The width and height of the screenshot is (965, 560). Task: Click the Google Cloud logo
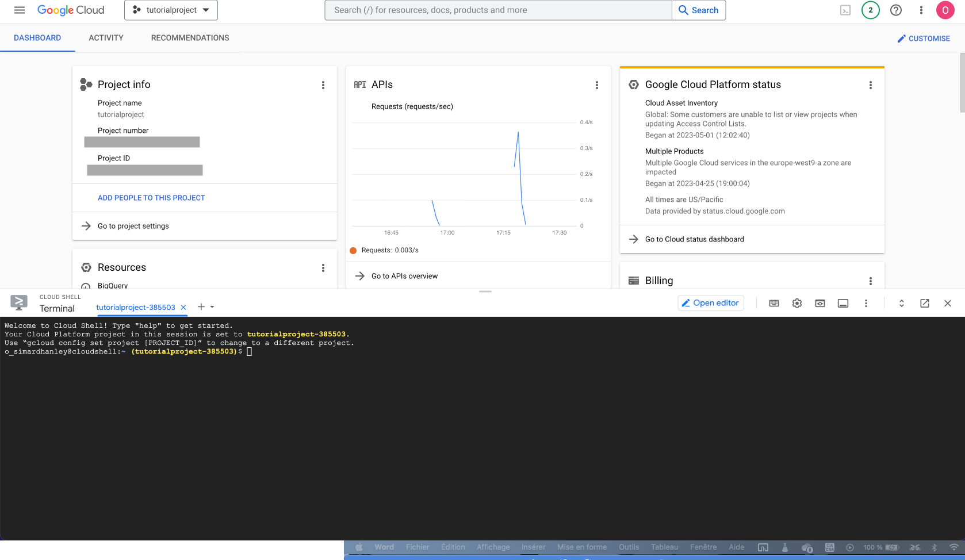(71, 10)
